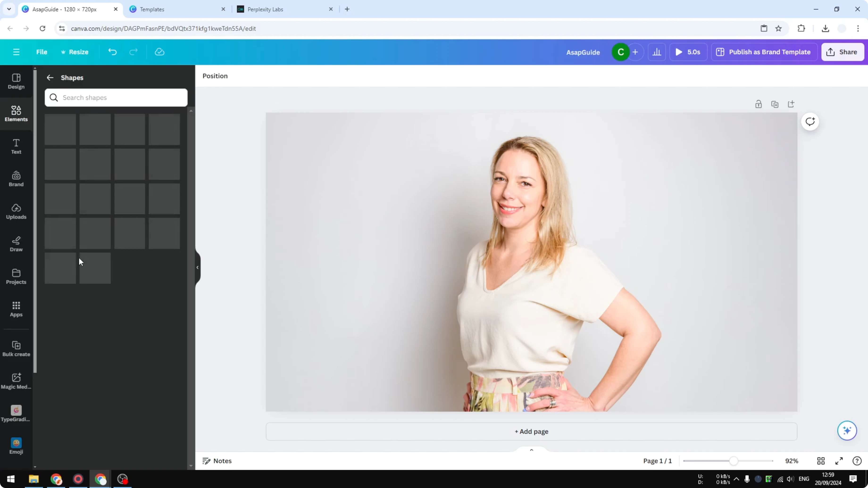This screenshot has height=488, width=868.
Task: Open the notifications center
Action: [853, 479]
